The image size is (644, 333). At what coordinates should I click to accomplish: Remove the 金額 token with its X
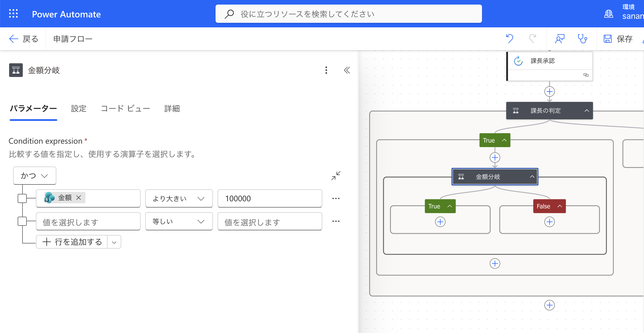point(79,198)
